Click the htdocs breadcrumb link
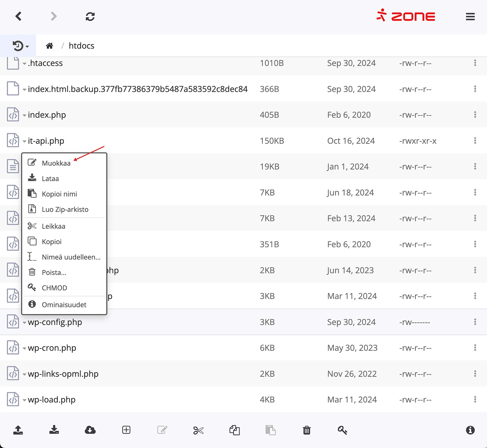The width and height of the screenshot is (487, 448). [x=81, y=46]
